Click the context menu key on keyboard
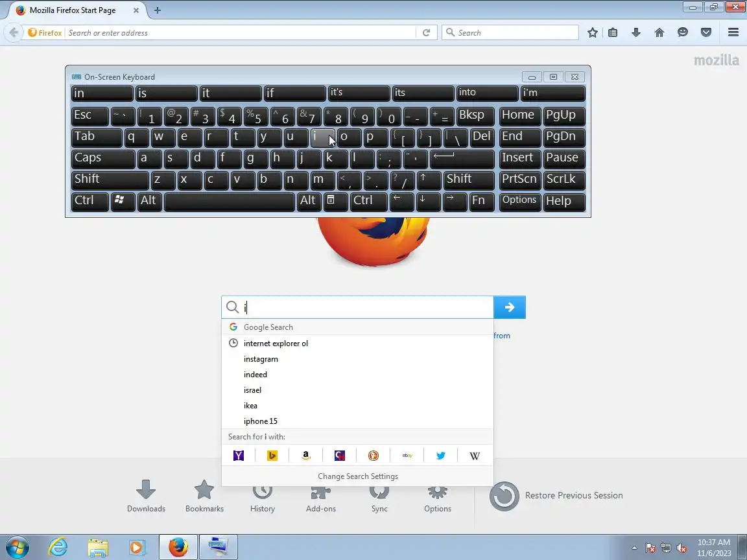This screenshot has height=560, width=747. click(335, 202)
